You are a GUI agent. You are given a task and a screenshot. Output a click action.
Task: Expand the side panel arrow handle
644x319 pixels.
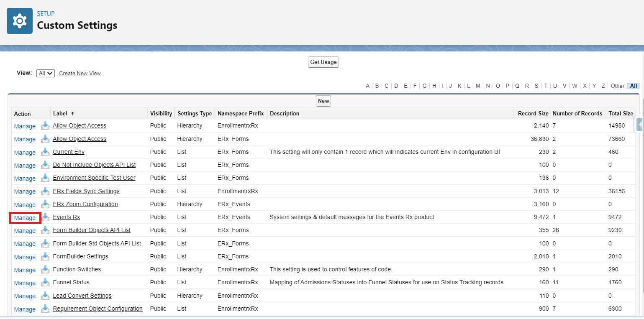click(639, 125)
